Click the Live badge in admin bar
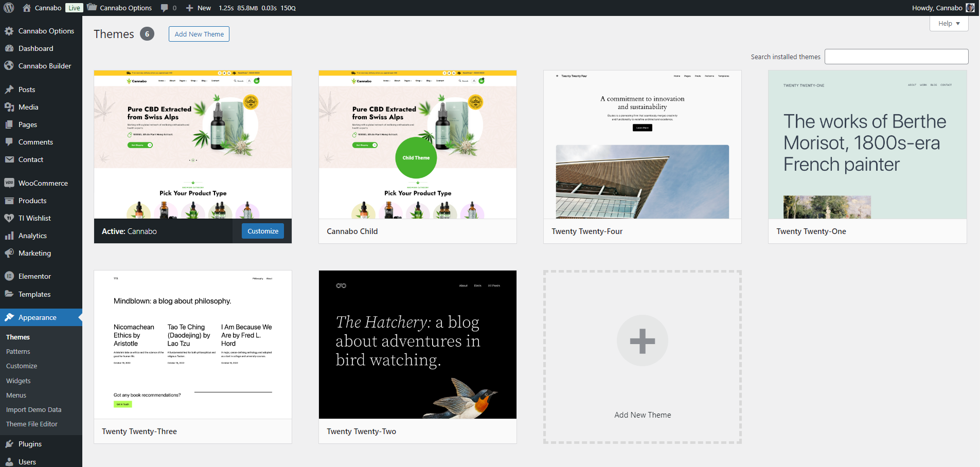The image size is (980, 467). coord(74,8)
